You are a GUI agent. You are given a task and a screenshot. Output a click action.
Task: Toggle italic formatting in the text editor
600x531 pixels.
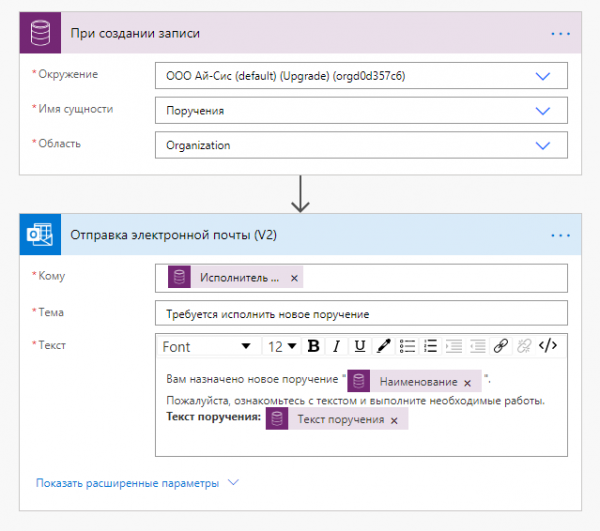pyautogui.click(x=336, y=346)
